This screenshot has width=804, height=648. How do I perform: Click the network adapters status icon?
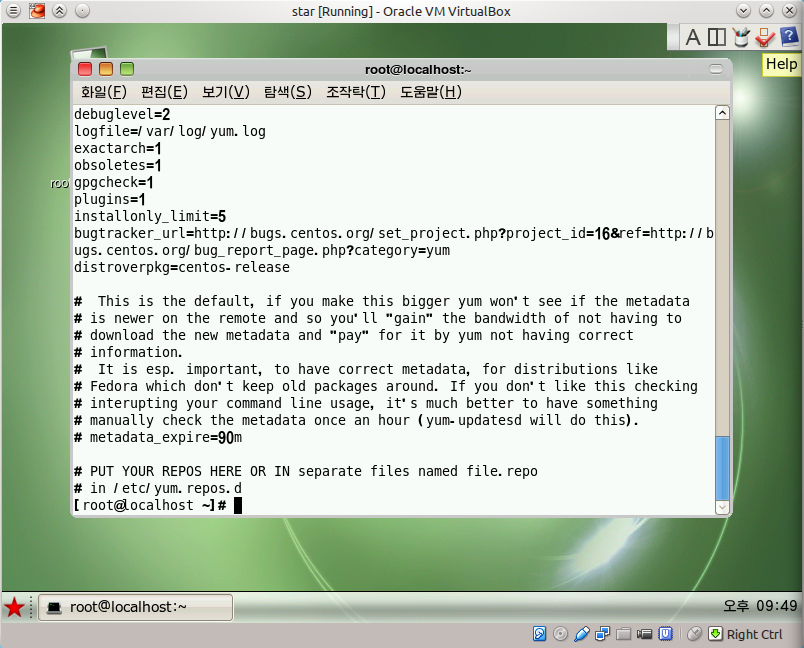click(x=602, y=634)
